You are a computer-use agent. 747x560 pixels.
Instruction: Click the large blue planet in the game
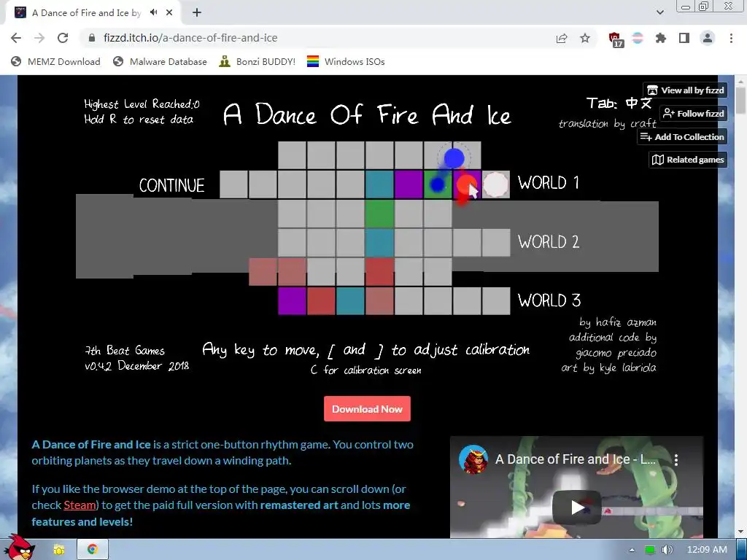coord(454,158)
